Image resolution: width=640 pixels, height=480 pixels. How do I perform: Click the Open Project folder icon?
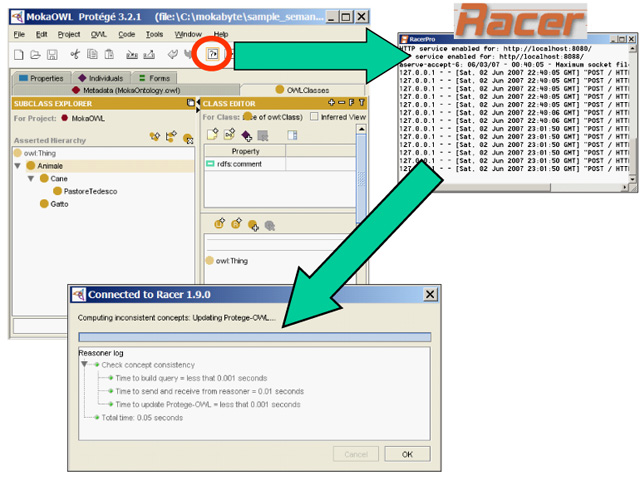point(36,54)
